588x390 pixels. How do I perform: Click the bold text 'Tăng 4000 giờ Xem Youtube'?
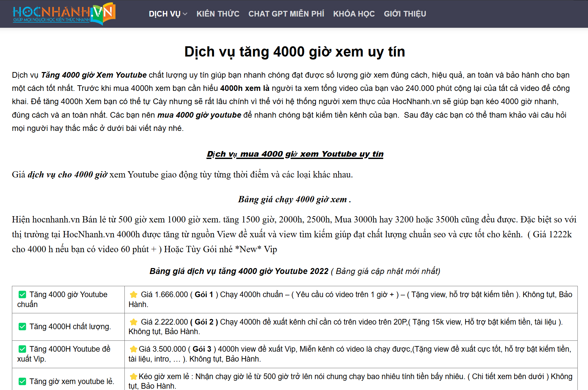(94, 75)
